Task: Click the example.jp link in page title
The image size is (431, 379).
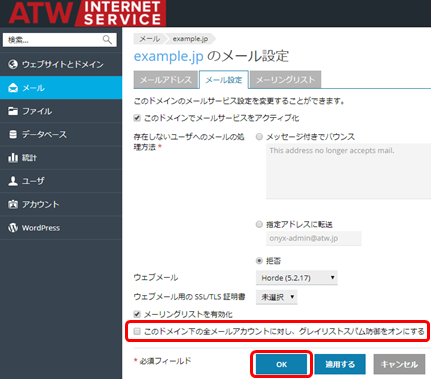Action: (168, 56)
